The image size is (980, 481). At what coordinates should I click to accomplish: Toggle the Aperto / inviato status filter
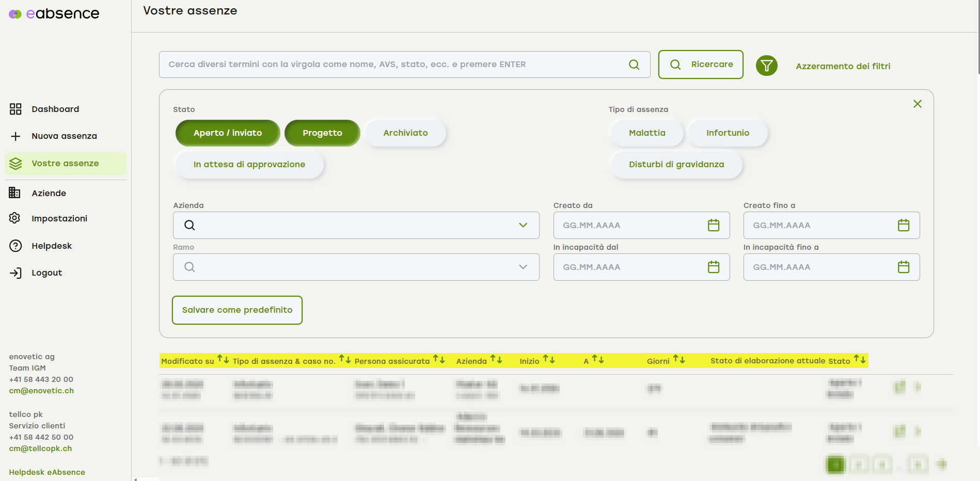coord(228,133)
